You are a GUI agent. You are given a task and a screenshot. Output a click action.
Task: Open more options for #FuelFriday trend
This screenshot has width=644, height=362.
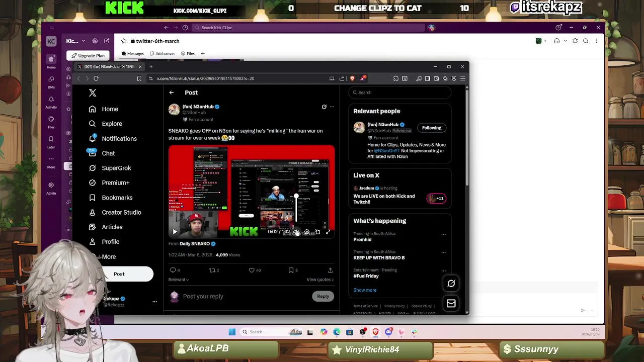click(443, 270)
